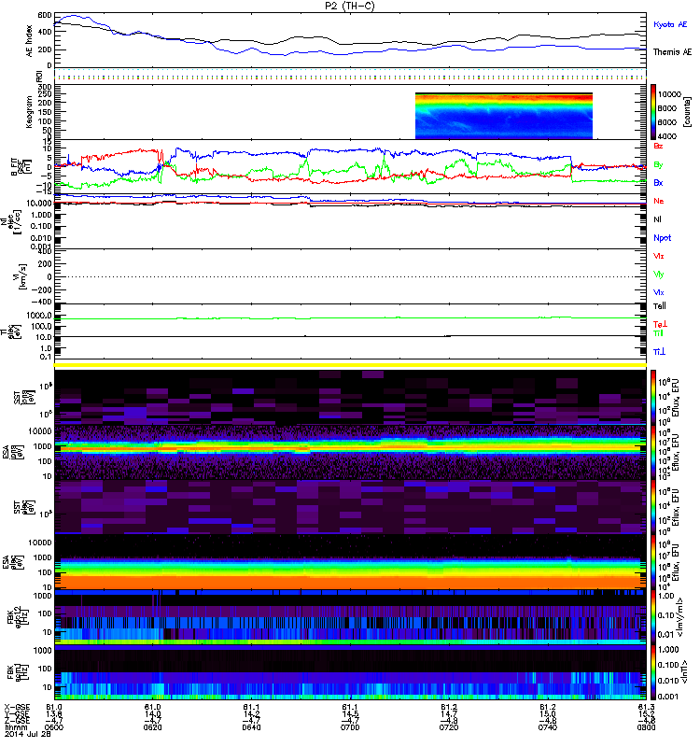Click the X-GSE value 61.3
Viewport: 700px width, 747px height.
(647, 707)
